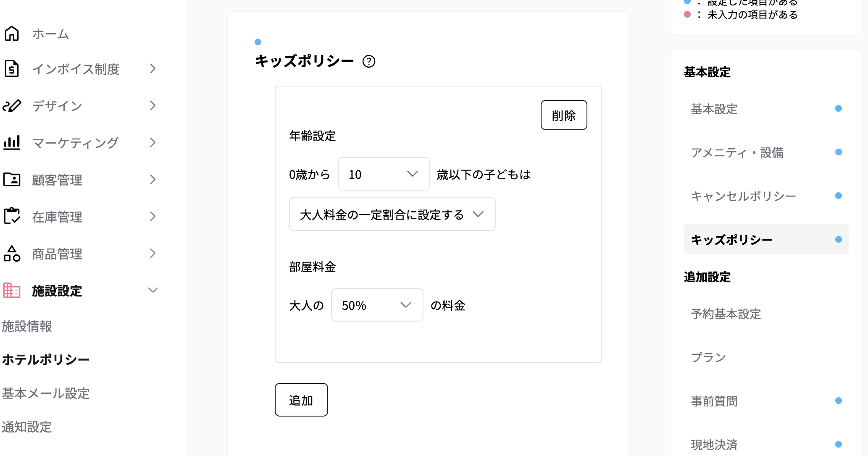Viewport: 868px width, 456px height.
Task: Click the 在庫管理 clipboard icon
Action: (12, 216)
